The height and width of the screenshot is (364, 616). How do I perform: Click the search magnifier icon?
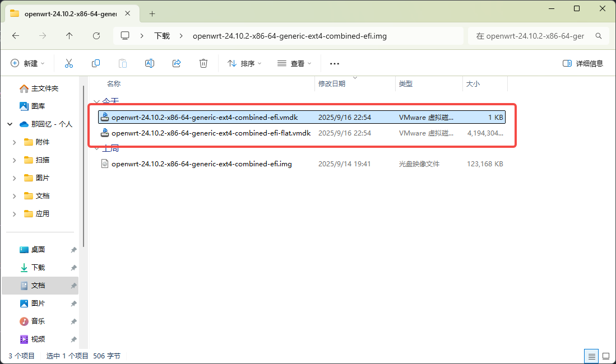[x=598, y=36]
